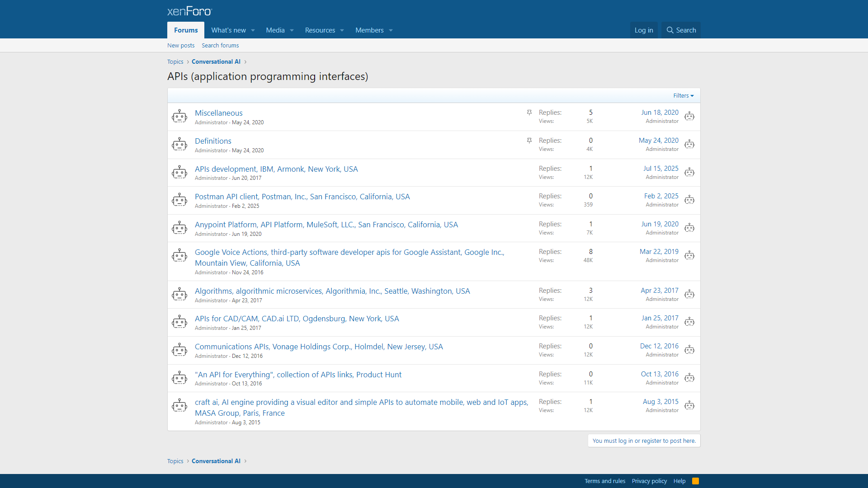The width and height of the screenshot is (868, 488).
Task: Click the pin icon on Miscellaneous thread
Action: tap(529, 113)
